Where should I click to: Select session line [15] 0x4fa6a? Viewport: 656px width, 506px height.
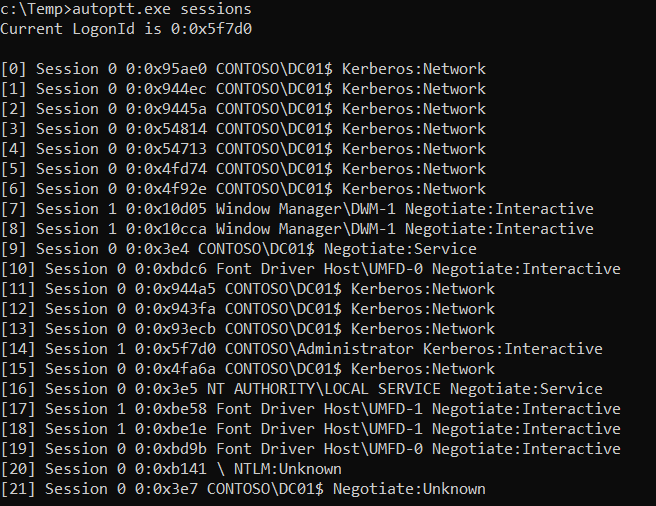248,369
